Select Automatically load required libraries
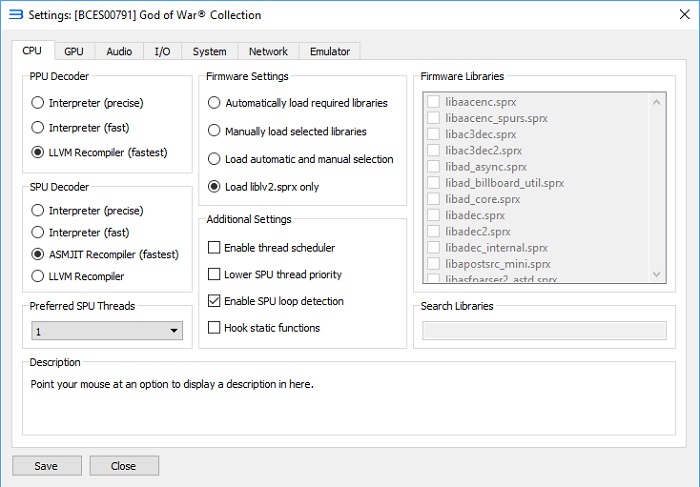The image size is (700, 487). (214, 103)
